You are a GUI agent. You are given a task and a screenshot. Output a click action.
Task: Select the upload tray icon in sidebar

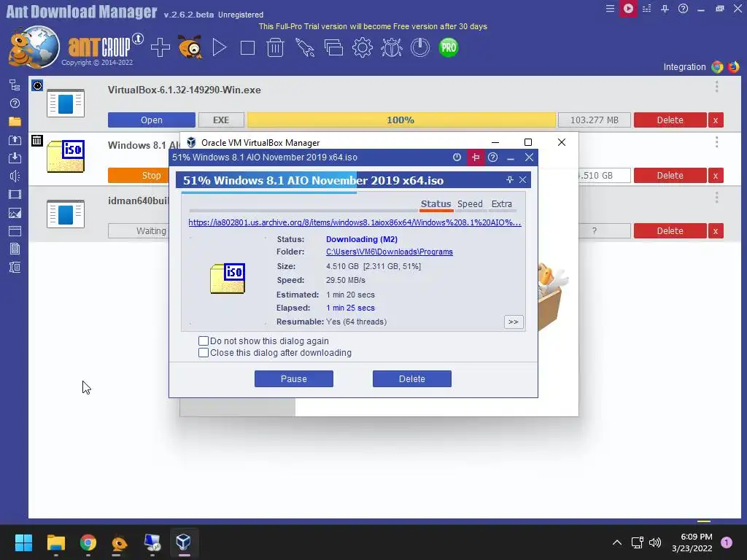click(x=15, y=140)
